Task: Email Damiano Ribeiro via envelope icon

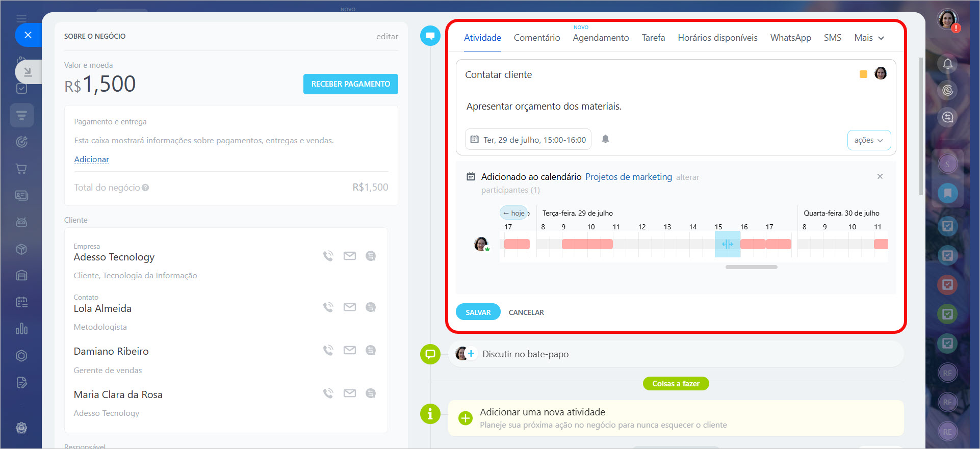Action: click(x=350, y=350)
